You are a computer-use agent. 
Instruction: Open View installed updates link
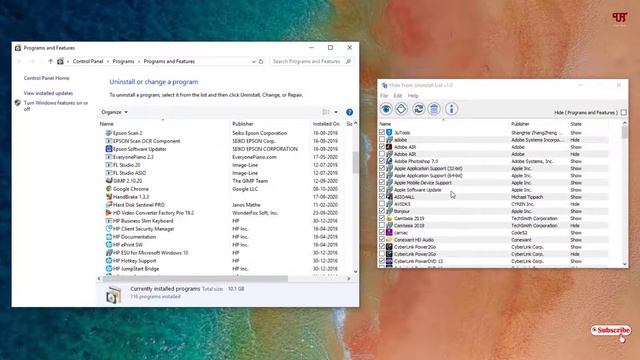tap(48, 93)
